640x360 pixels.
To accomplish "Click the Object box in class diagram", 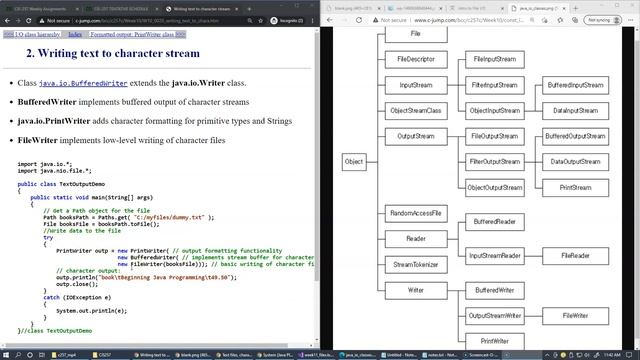I will [x=354, y=162].
